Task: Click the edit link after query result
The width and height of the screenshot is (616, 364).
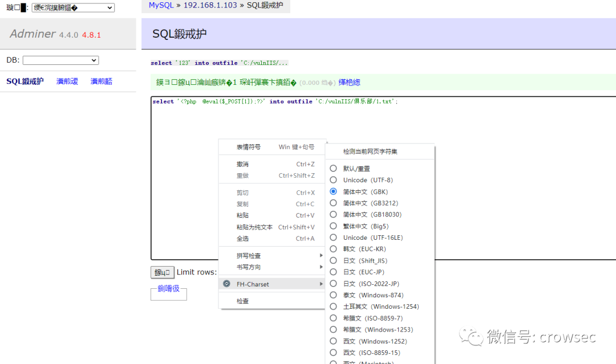Action: click(x=349, y=83)
